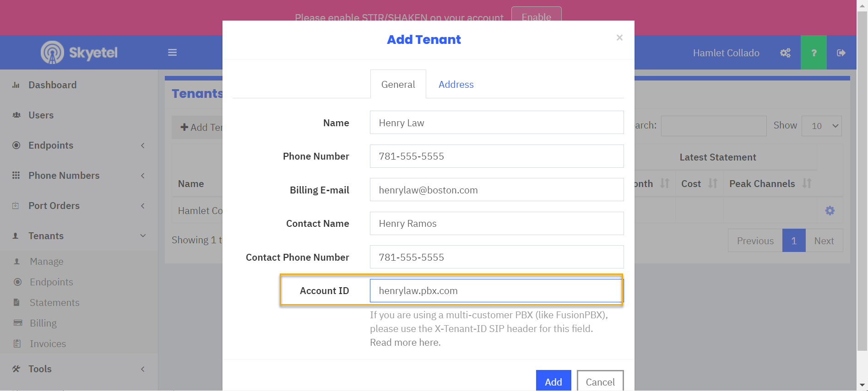Screen dimensions: 868x391
Task: Open account settings gears icon
Action: pos(785,53)
